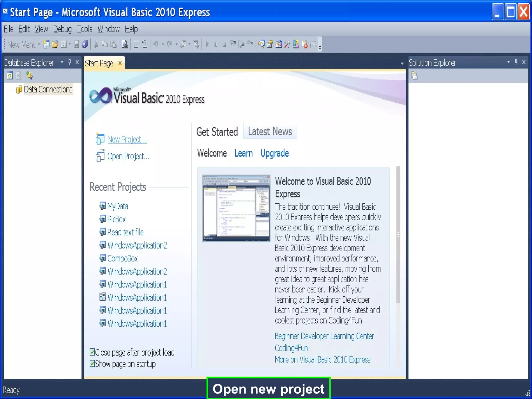Open the Solution Explorer panel options dropdown
The height and width of the screenshot is (399, 532).
point(508,62)
